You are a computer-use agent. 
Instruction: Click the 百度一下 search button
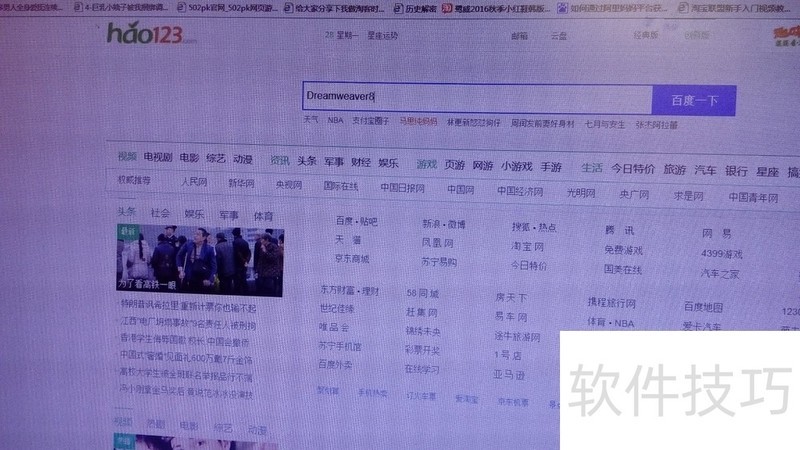(x=694, y=101)
